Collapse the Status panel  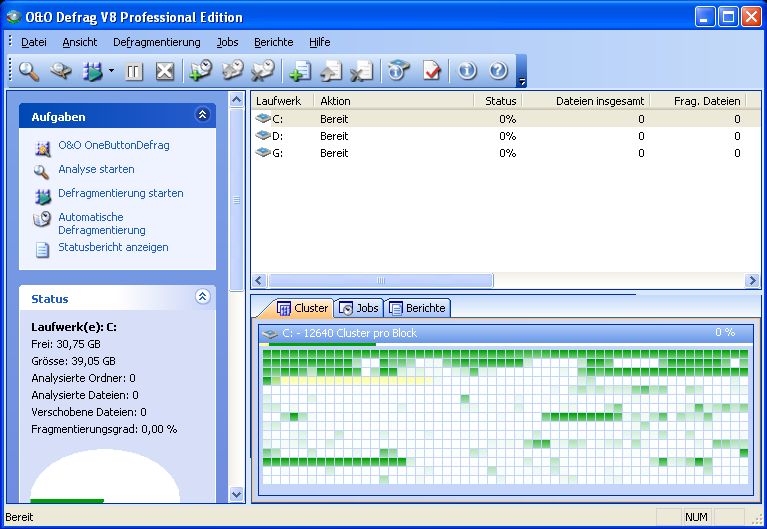[x=202, y=297]
